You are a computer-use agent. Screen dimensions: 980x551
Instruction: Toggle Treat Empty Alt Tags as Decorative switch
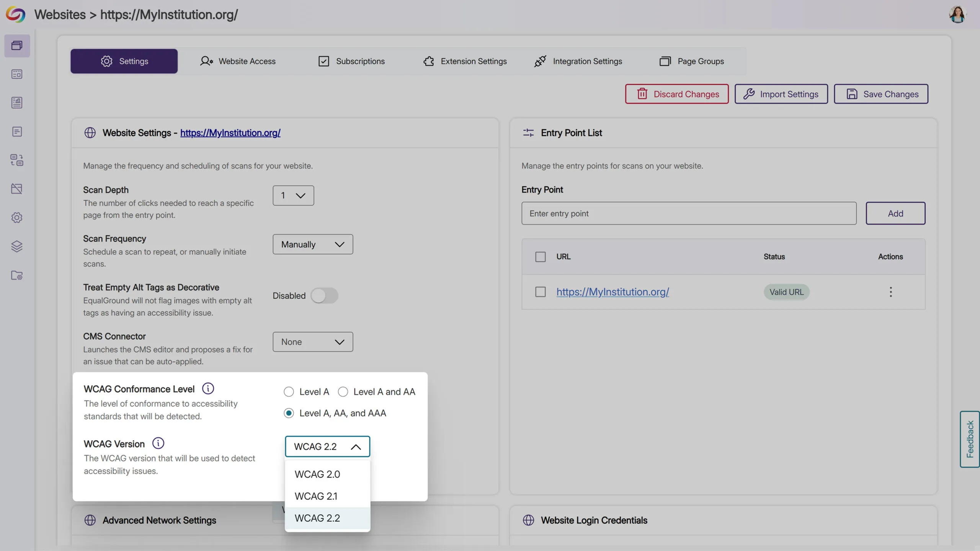324,296
